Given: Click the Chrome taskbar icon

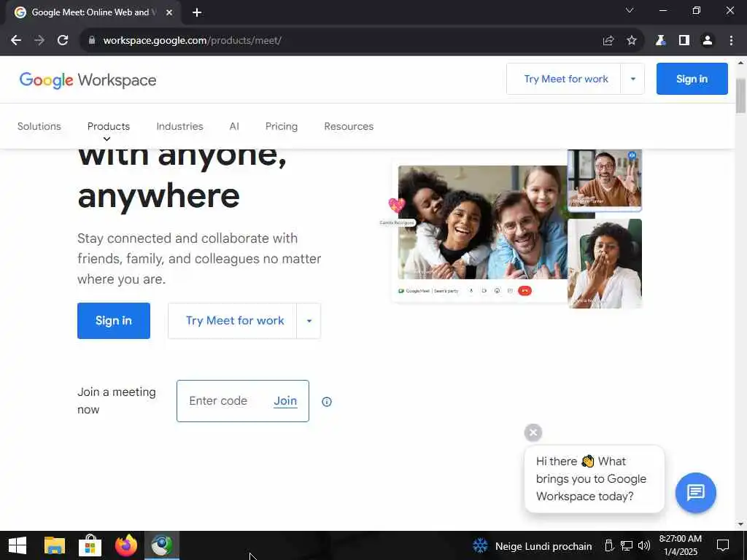Looking at the screenshot, I should click(x=161, y=545).
